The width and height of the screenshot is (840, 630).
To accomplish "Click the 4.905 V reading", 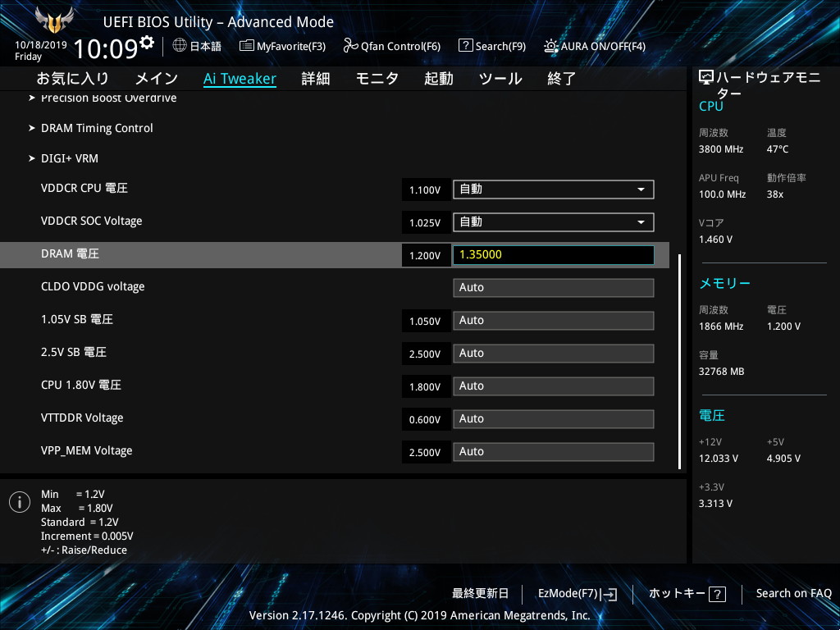I will pyautogui.click(x=783, y=459).
